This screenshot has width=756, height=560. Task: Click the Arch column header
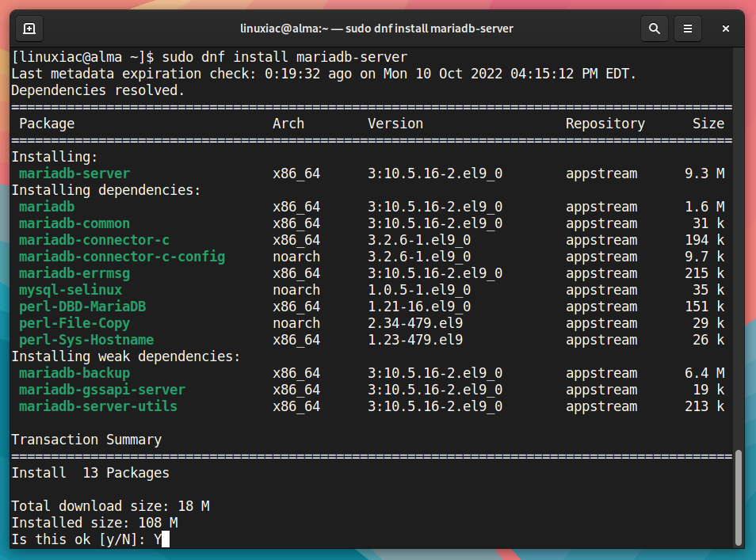tap(288, 124)
